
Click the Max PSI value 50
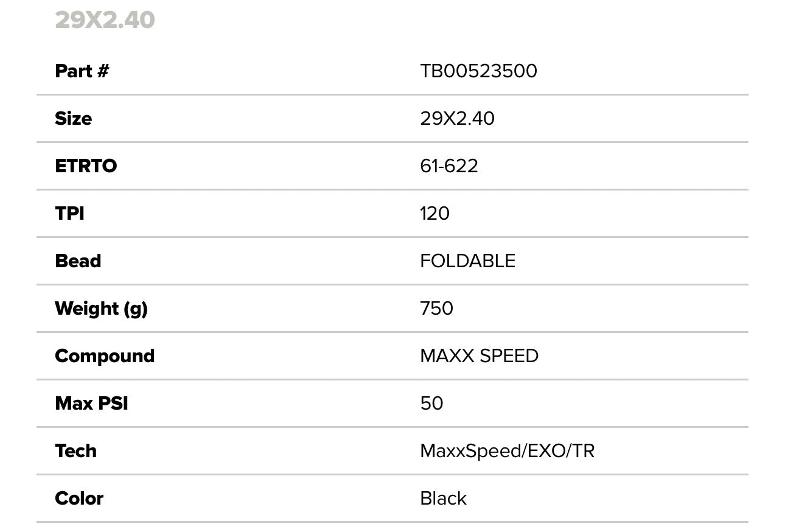(x=431, y=404)
